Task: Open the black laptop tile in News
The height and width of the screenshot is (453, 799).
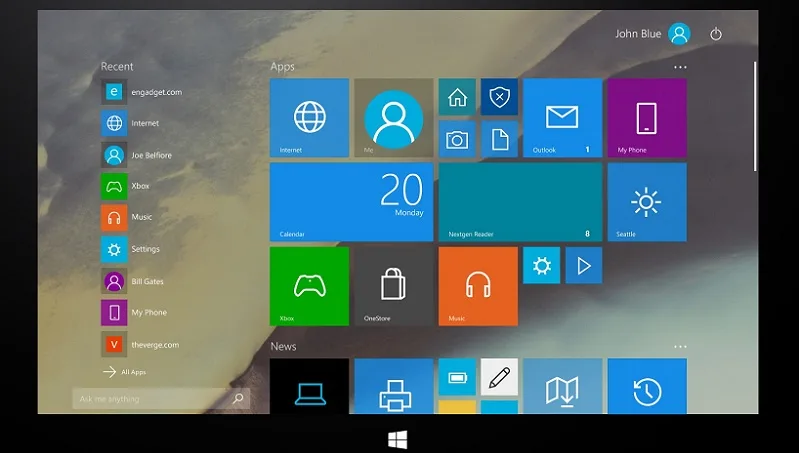Action: pyautogui.click(x=309, y=386)
